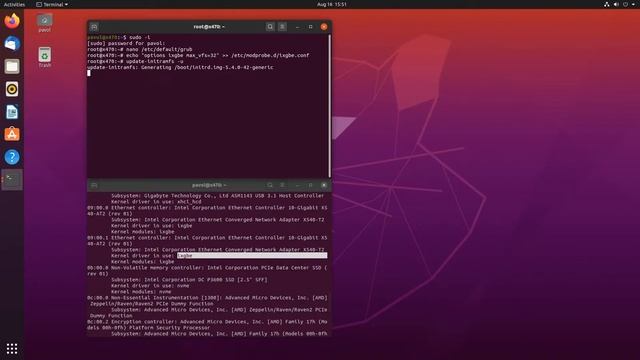
Task: Open search in pavol terminal window
Action: point(270,185)
